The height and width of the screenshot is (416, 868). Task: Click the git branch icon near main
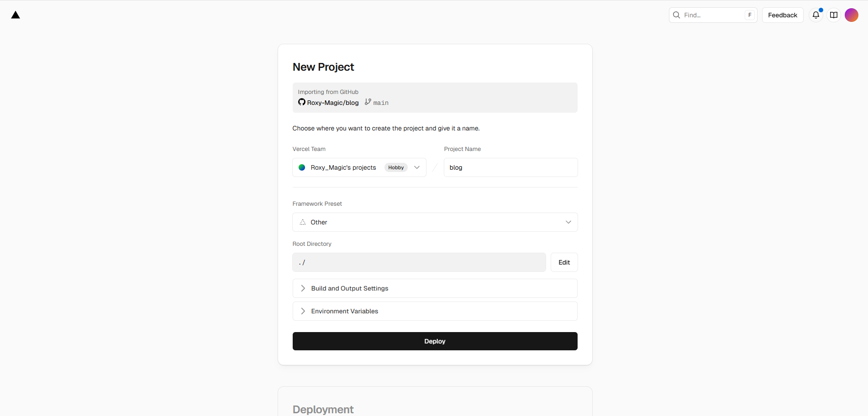(368, 102)
